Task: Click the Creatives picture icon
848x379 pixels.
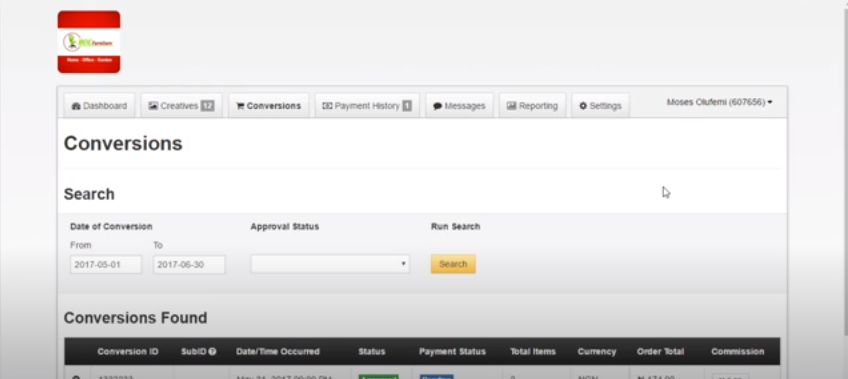Action: click(153, 106)
